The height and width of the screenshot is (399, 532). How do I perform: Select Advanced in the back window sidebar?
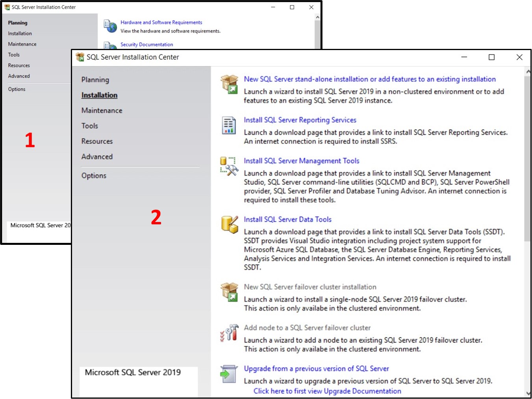point(19,76)
